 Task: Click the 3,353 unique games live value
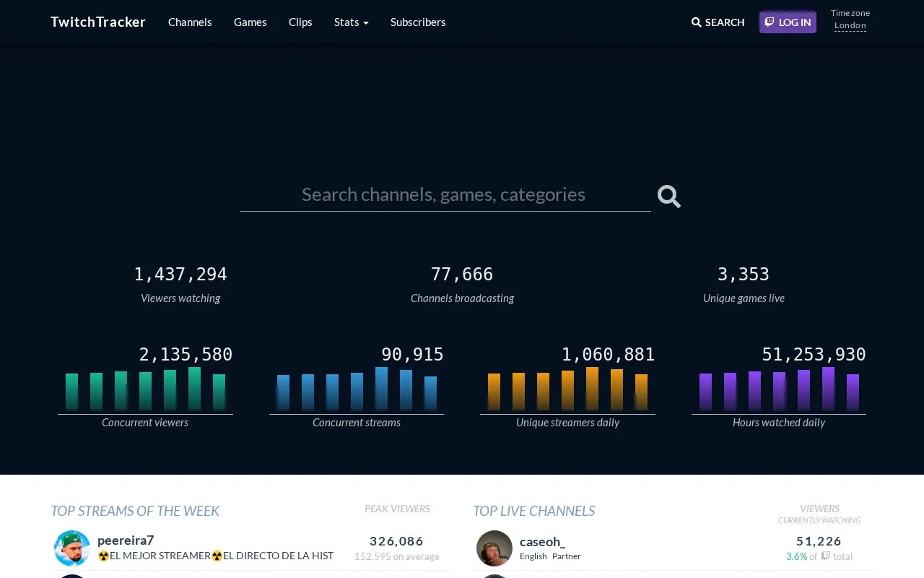[744, 275]
